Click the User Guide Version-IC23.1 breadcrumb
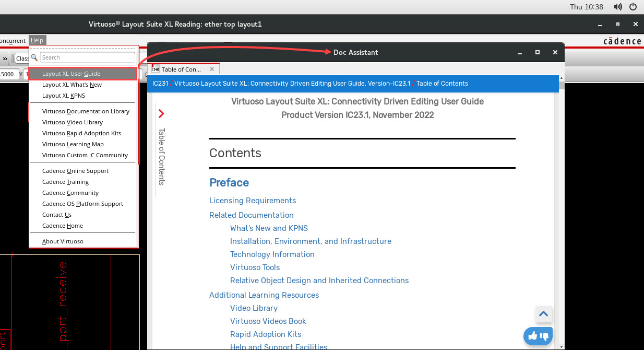Image resolution: width=644 pixels, height=350 pixels. pos(292,84)
